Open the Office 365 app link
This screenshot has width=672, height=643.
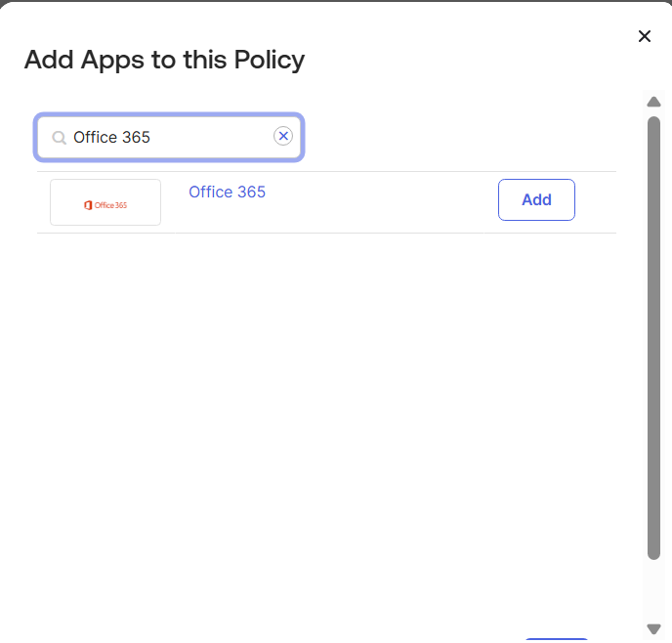(227, 192)
